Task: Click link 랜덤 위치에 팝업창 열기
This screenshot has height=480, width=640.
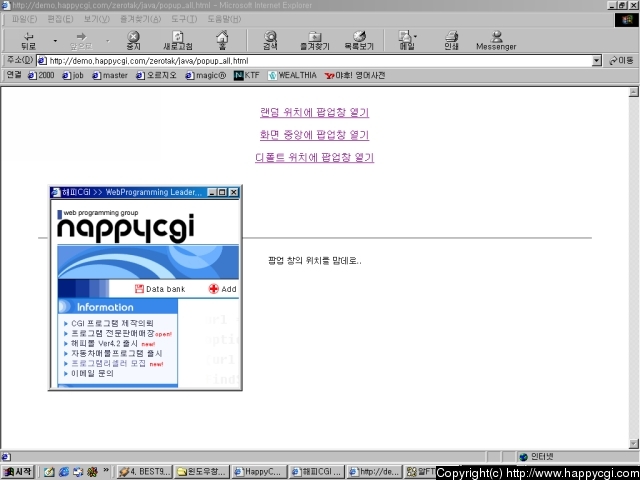Action: [315, 112]
